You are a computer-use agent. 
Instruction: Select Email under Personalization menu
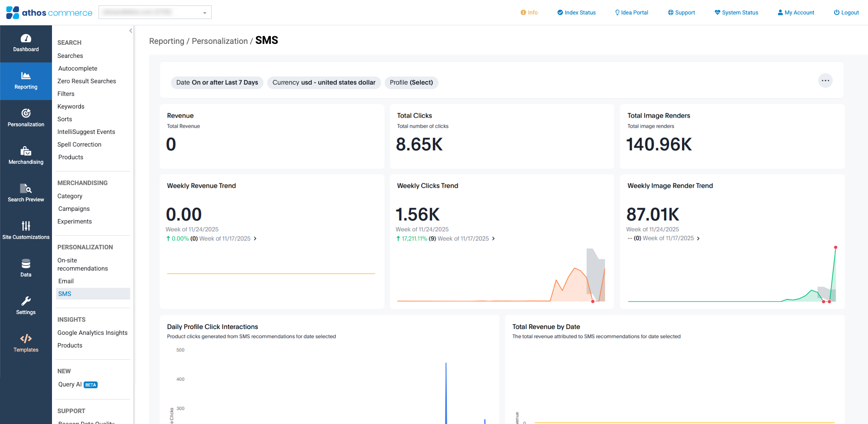(66, 281)
